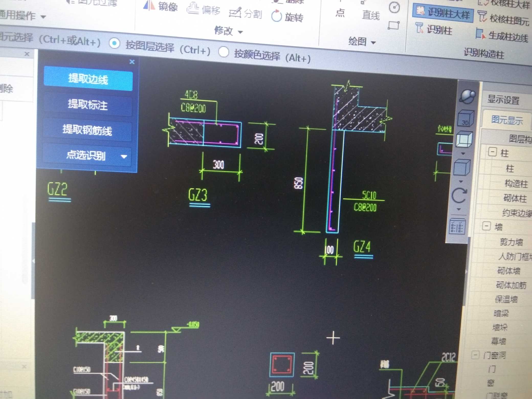This screenshot has height=399, width=532.
Task: Select the 镜像 mirror tool
Action: tap(161, 6)
